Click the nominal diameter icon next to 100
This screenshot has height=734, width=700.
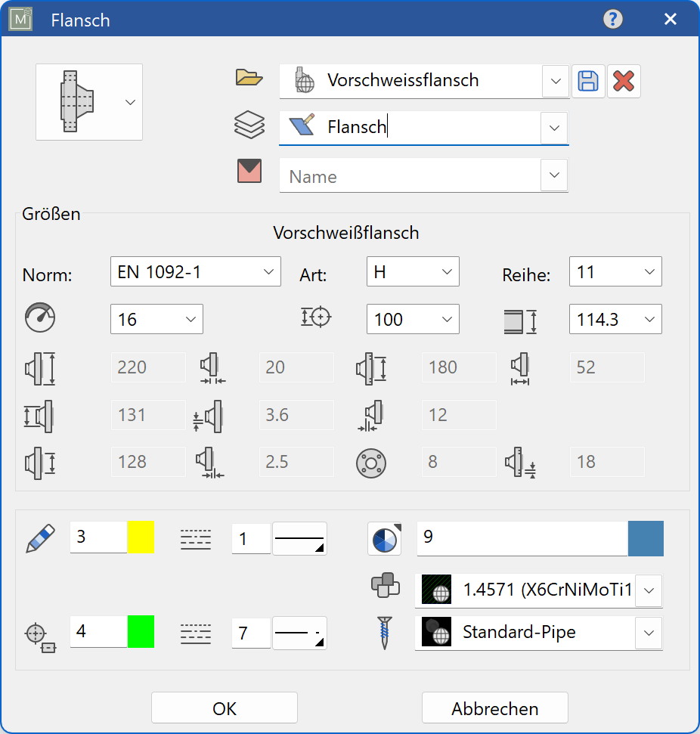[x=316, y=318]
